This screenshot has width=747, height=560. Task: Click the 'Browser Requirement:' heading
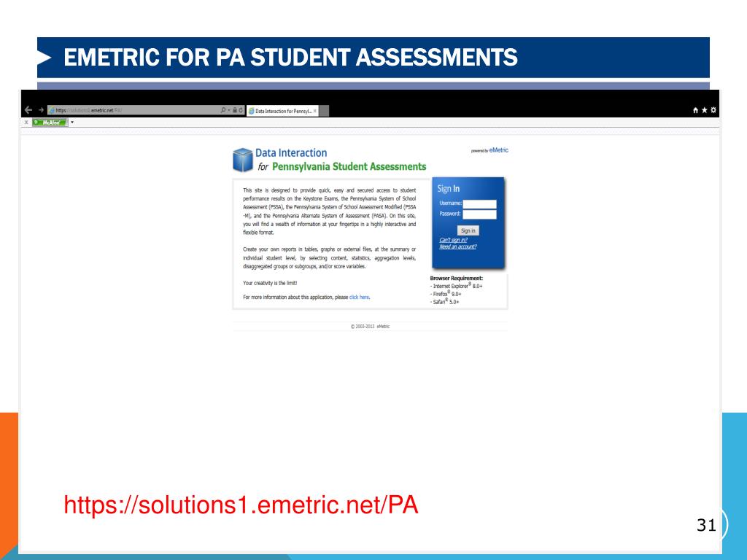[457, 278]
